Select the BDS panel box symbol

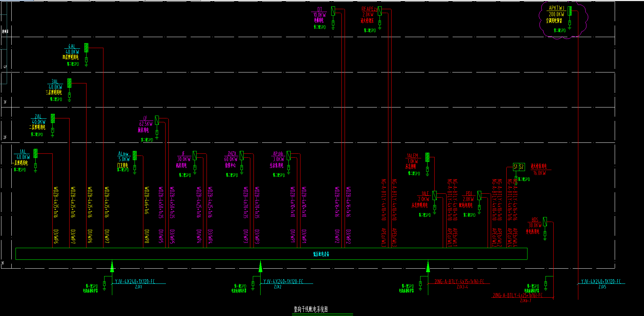click(545, 222)
